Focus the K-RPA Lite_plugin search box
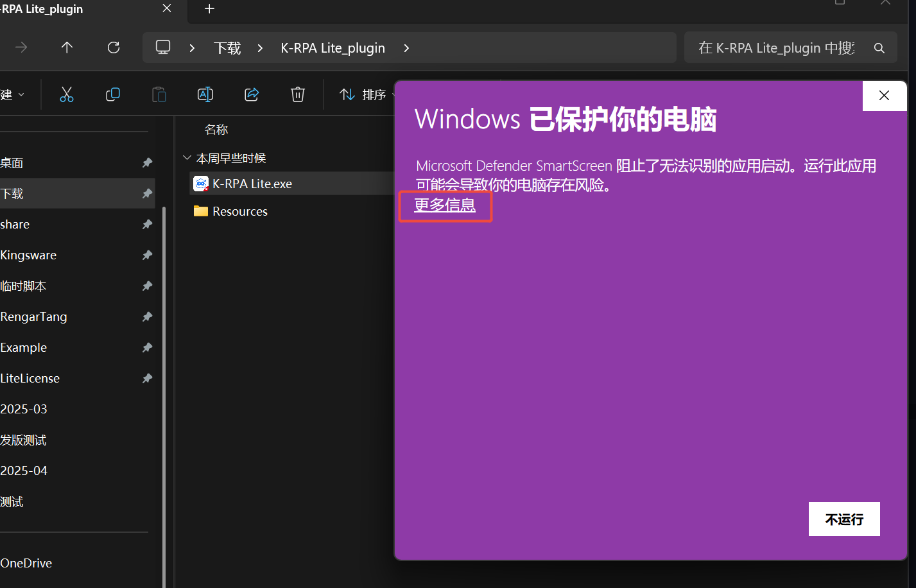The image size is (916, 588). click(790, 48)
